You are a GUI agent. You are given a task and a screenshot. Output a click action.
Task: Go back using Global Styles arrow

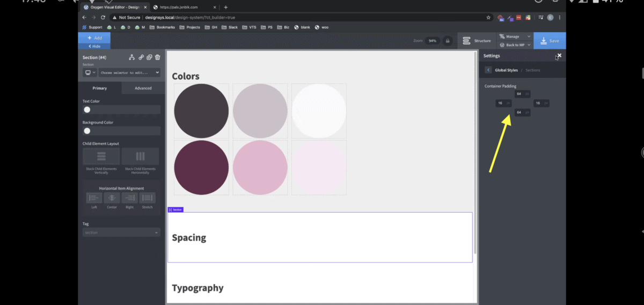(488, 70)
